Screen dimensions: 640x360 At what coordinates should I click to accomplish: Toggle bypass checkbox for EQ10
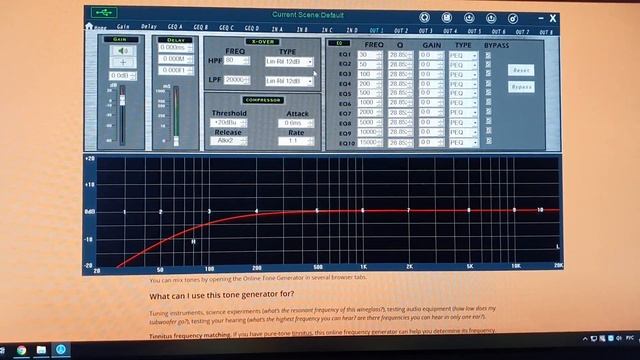[489, 141]
